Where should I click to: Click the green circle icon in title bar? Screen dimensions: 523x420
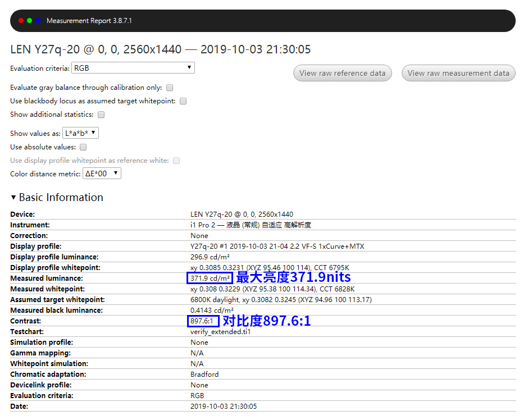(x=29, y=20)
